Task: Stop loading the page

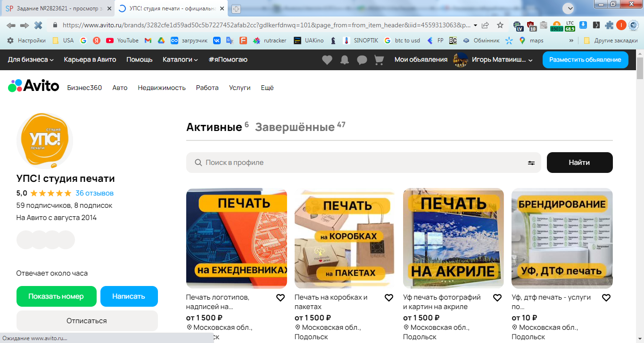Action: coord(38,25)
